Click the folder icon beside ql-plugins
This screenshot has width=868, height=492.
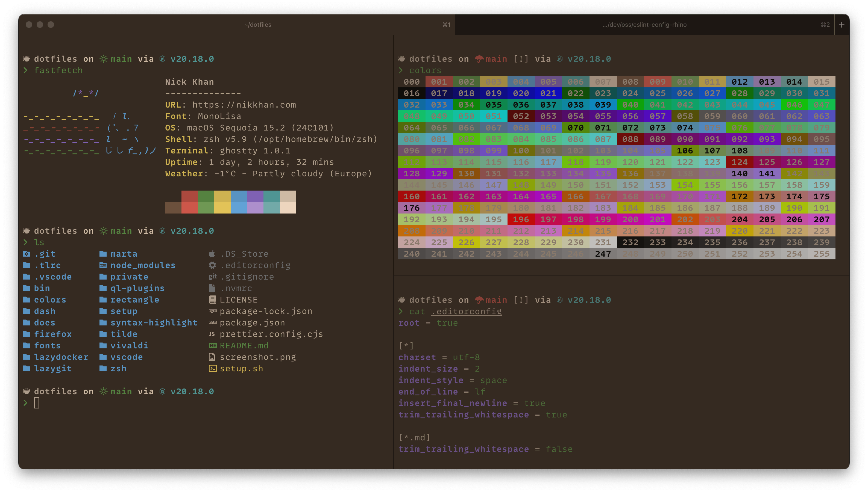click(103, 288)
